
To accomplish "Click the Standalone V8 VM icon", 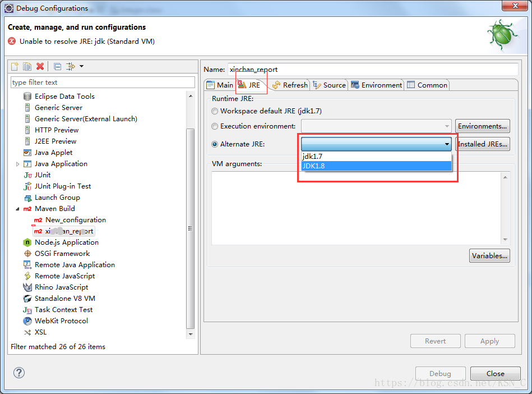I will 27,299.
